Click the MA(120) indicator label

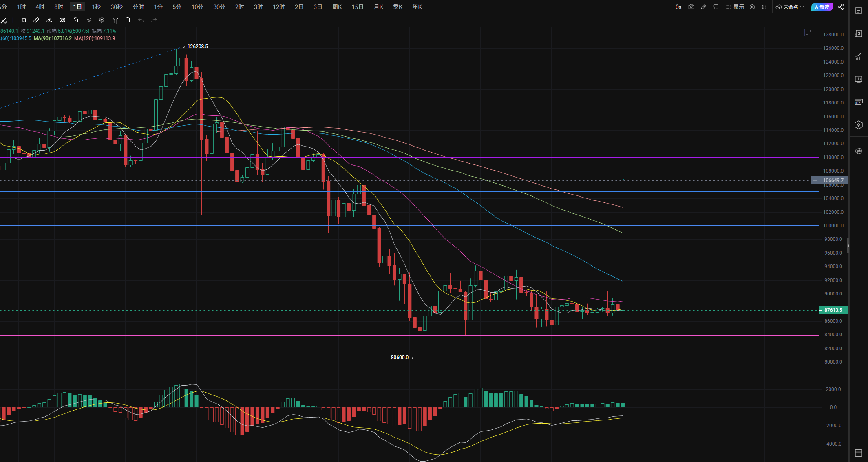[x=95, y=38]
